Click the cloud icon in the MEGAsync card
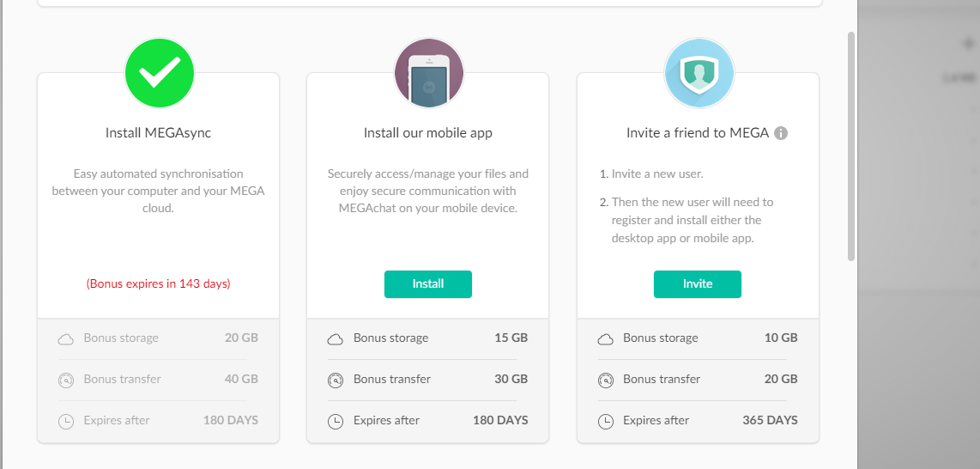 point(66,338)
